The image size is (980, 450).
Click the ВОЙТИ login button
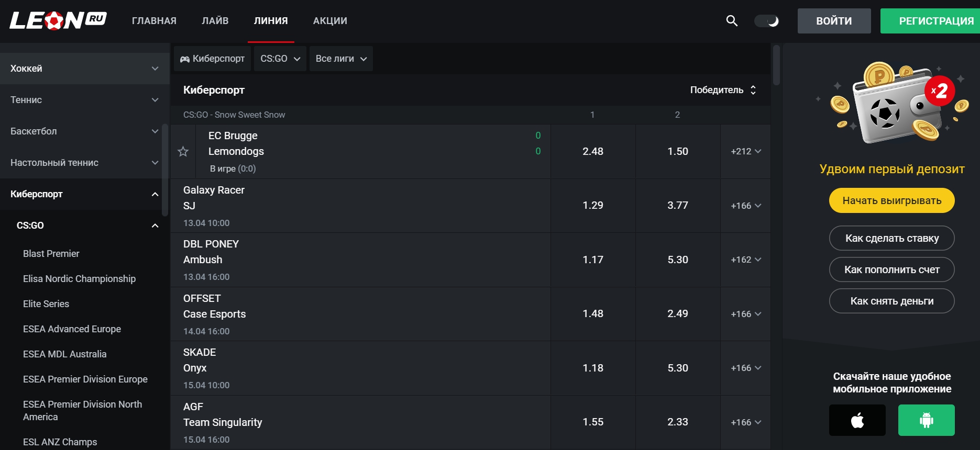pyautogui.click(x=834, y=21)
